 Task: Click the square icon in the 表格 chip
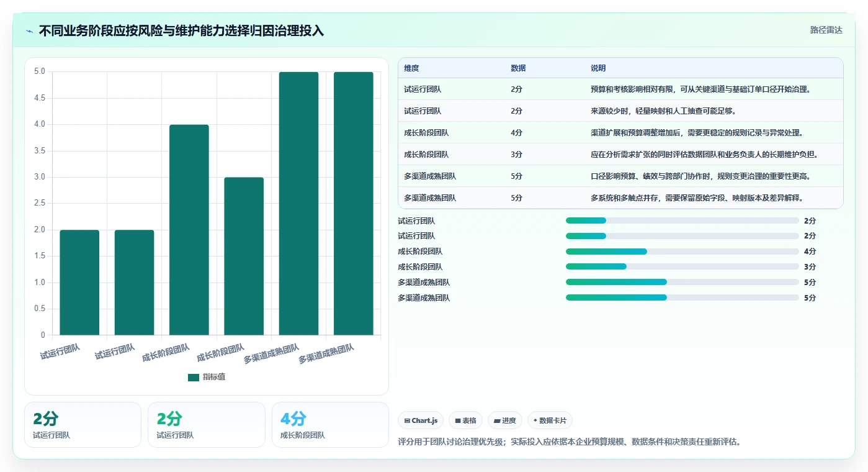[x=458, y=420]
